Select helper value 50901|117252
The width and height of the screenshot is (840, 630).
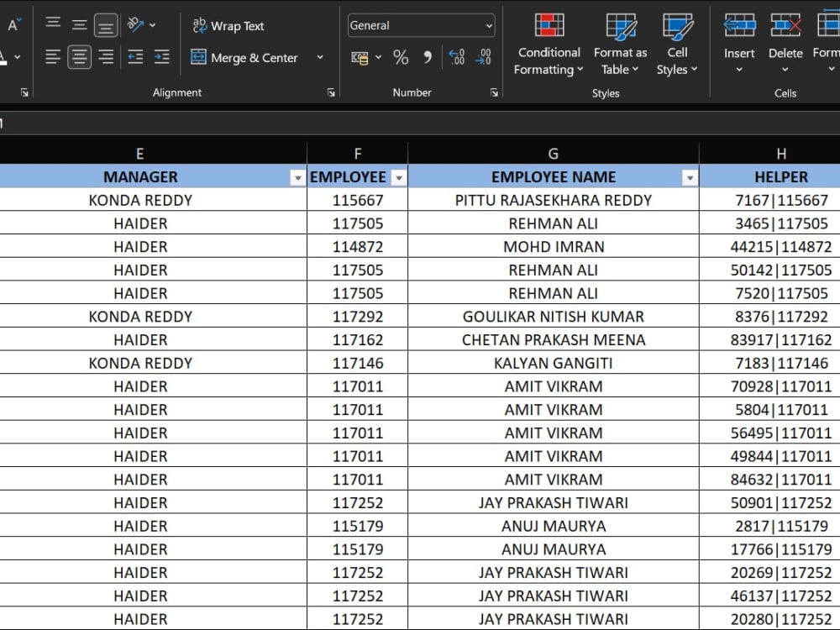pyautogui.click(x=769, y=502)
